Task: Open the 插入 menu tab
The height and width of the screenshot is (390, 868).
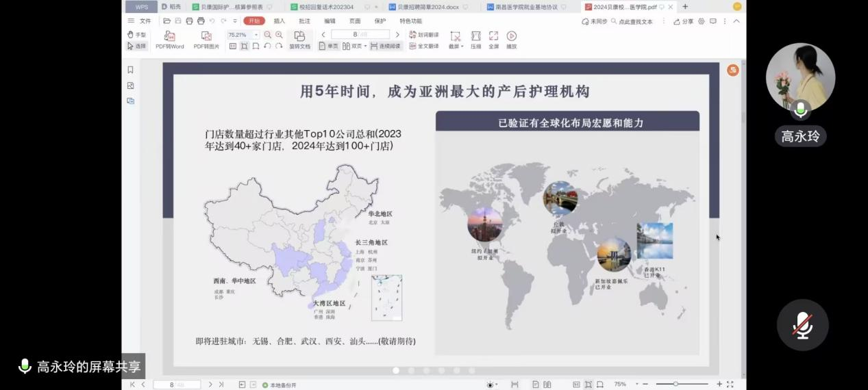Action: click(280, 21)
